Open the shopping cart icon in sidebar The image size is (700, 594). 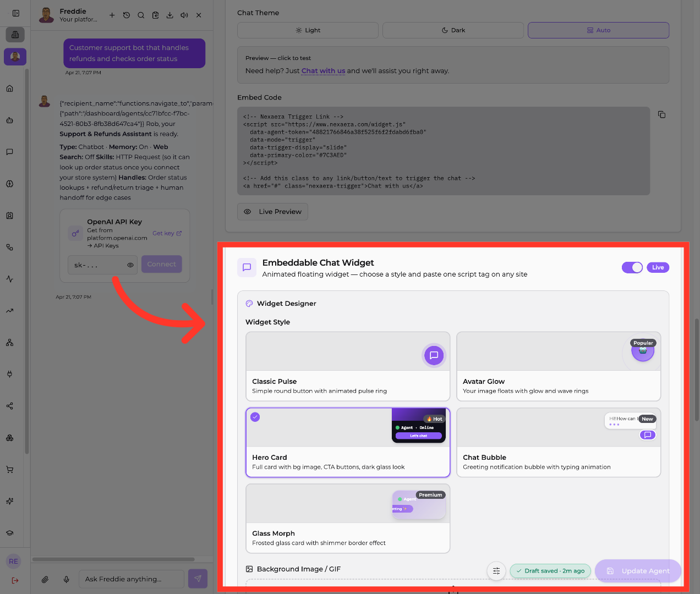click(10, 470)
